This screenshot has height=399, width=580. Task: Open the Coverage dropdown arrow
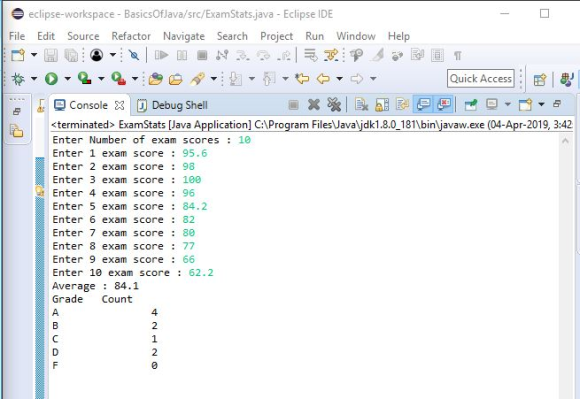tap(101, 79)
